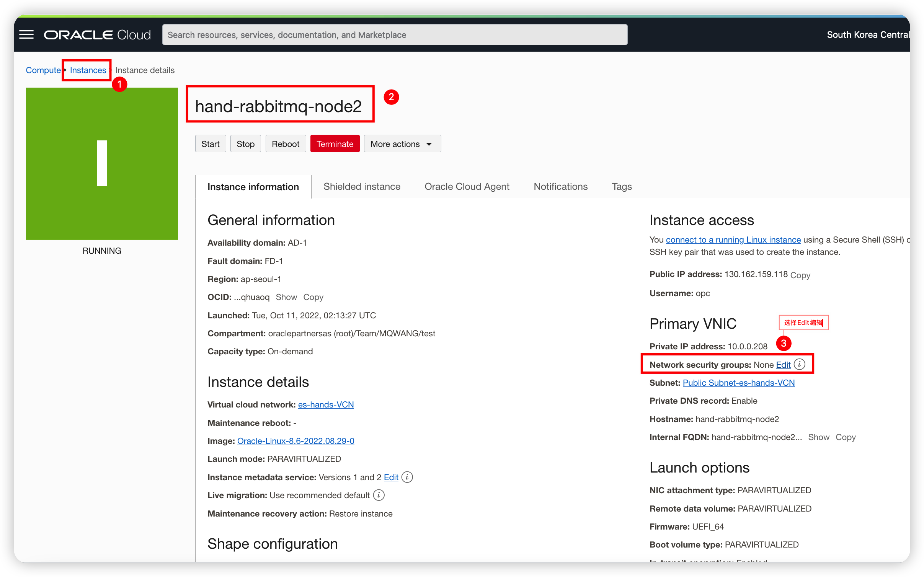Edit the Network security groups

coord(783,365)
